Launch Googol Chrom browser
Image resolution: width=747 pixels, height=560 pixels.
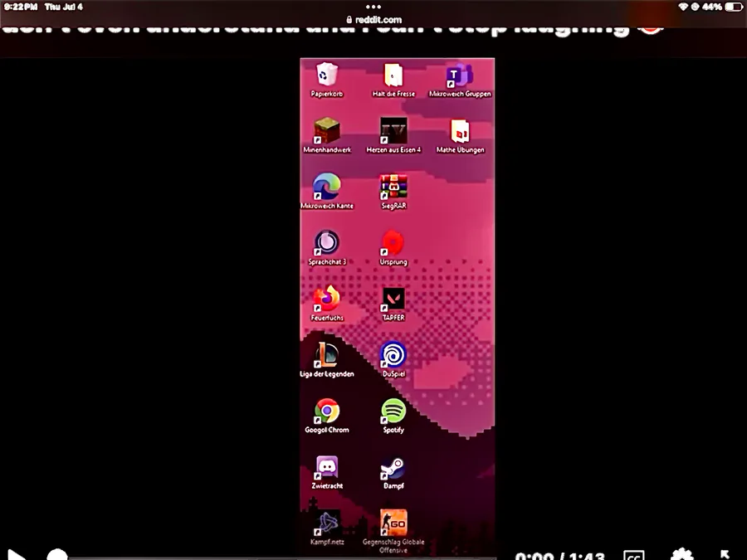click(327, 411)
